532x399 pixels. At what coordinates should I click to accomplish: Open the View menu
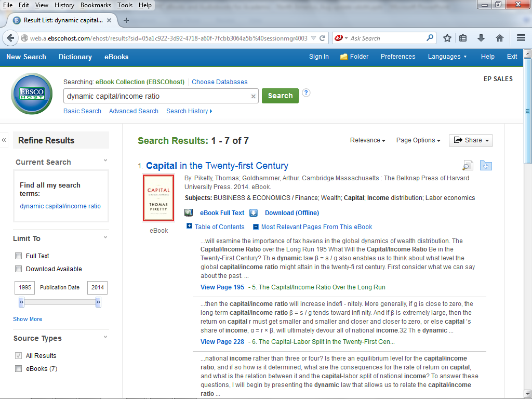42,5
